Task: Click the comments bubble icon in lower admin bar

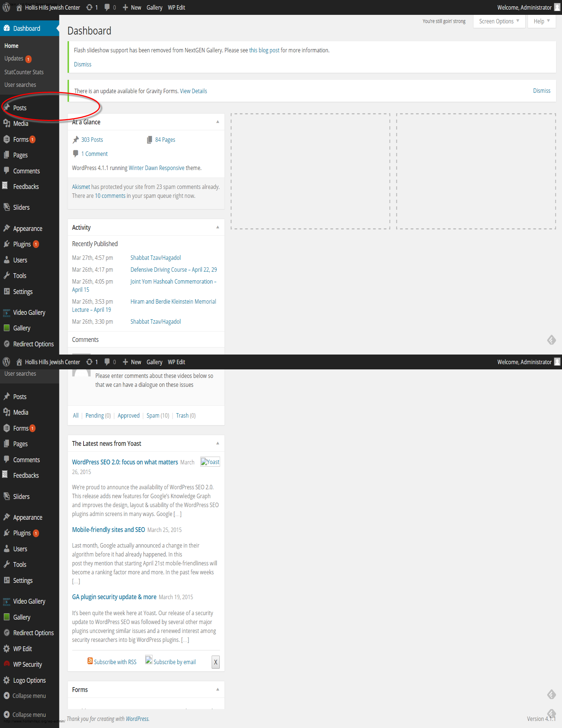Action: click(x=107, y=362)
